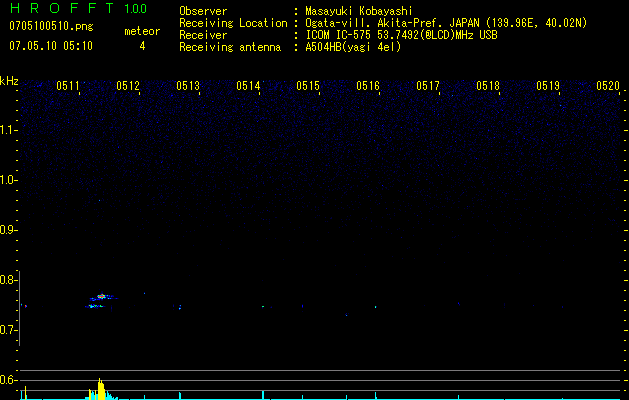Click the Observer name Masayuki Kobayashi
629x400 pixels.
[x=359, y=11]
